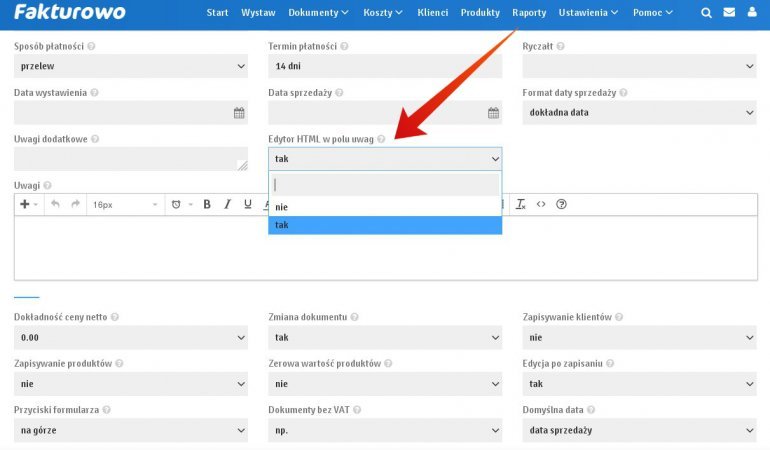Image resolution: width=770 pixels, height=450 pixels.
Task: Expand the Termin płatności '14 dni' dropdown
Action: tap(385, 67)
